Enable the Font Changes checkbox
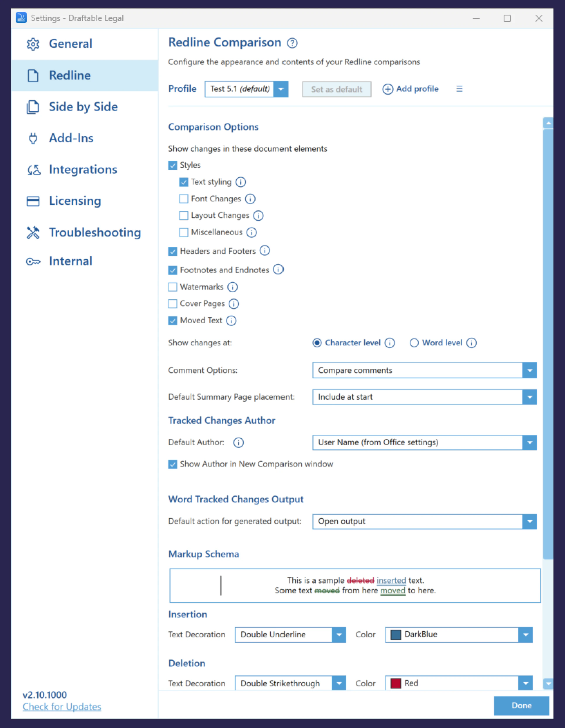 click(x=184, y=198)
